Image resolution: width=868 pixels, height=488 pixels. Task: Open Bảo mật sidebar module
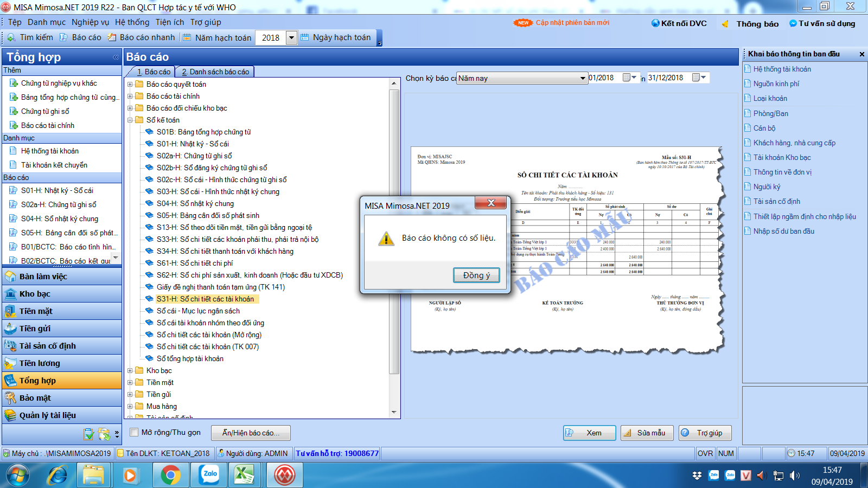click(62, 398)
